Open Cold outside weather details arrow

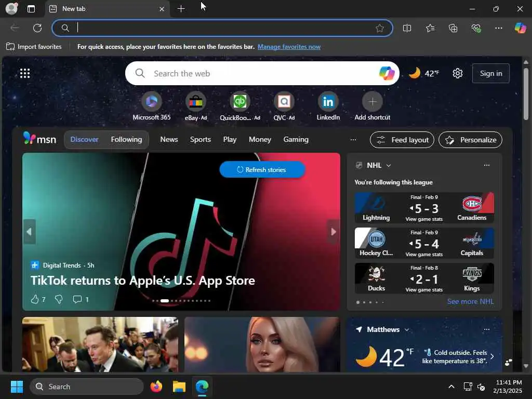coord(493,356)
